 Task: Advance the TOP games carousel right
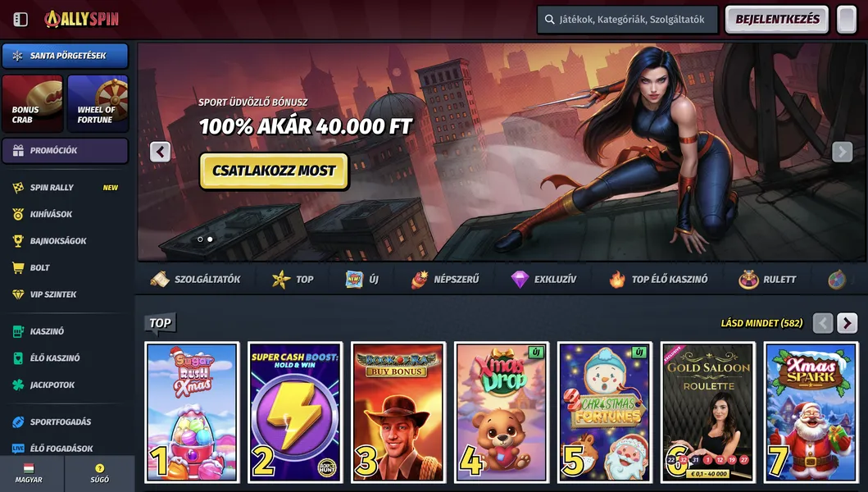[x=847, y=323]
